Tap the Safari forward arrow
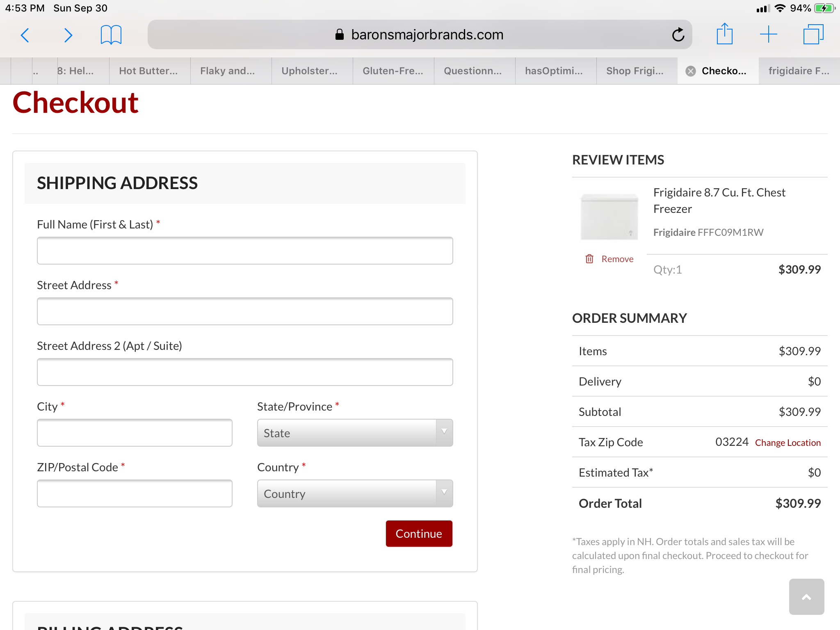The width and height of the screenshot is (840, 630). 68,35
